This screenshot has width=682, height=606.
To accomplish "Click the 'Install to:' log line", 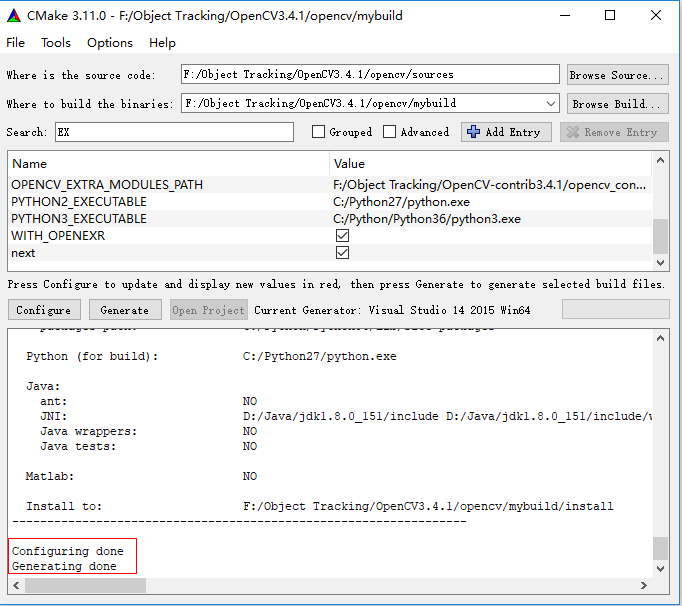I will tap(320, 506).
